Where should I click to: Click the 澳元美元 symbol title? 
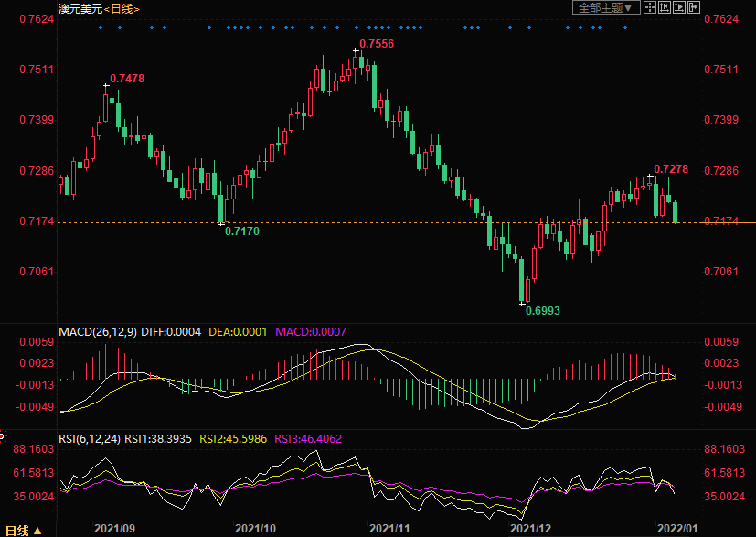coord(78,8)
